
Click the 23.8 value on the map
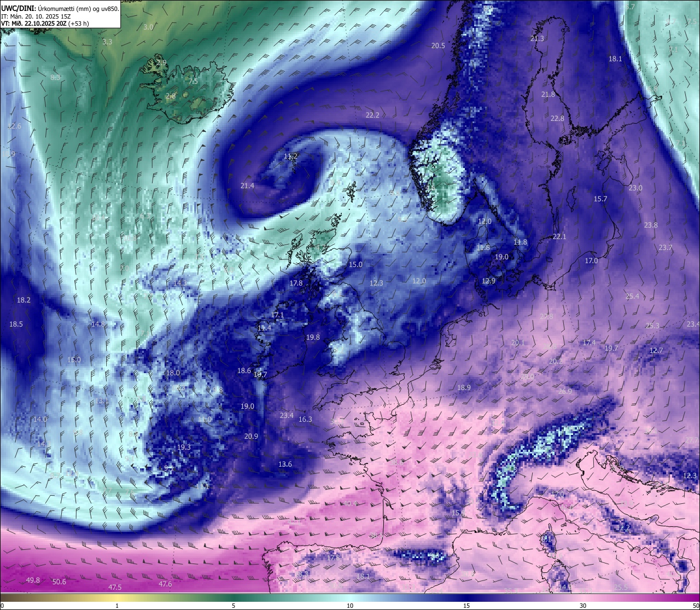[x=651, y=225]
